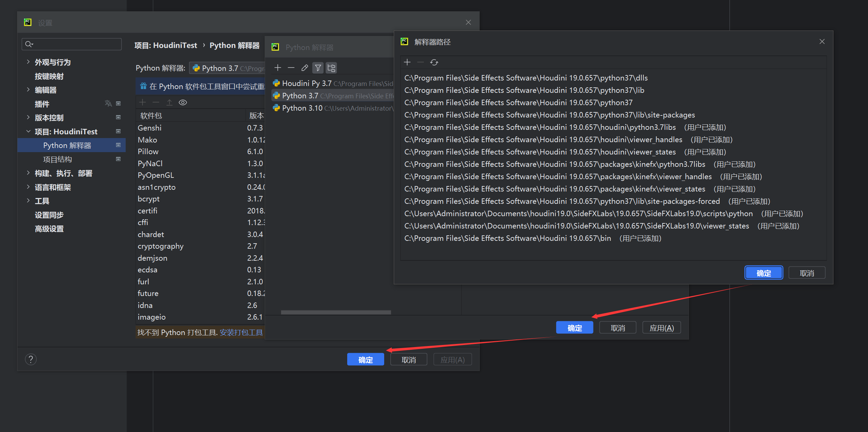The width and height of the screenshot is (868, 432).
Task: Click the reload paths refresh icon
Action: (x=434, y=62)
